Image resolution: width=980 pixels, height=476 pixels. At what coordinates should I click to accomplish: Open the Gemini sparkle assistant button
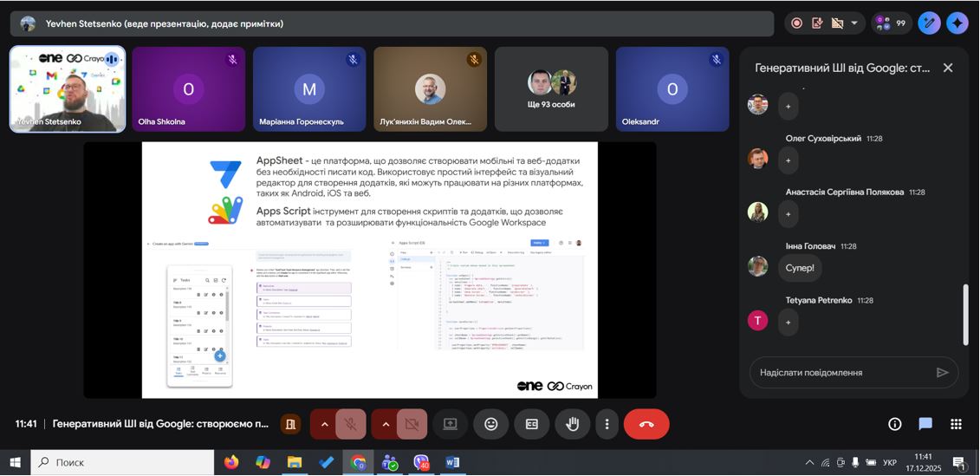click(957, 23)
